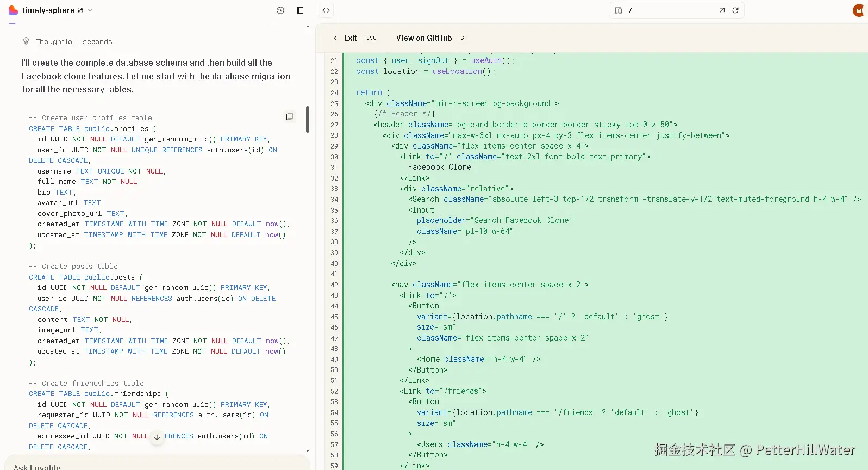Click '-- Create user profiles table' comment
Image resolution: width=868 pixels, height=470 pixels.
[x=90, y=118]
